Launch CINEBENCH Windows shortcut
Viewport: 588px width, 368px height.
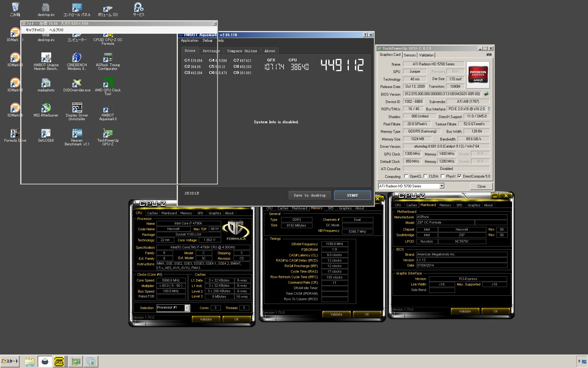[77, 62]
